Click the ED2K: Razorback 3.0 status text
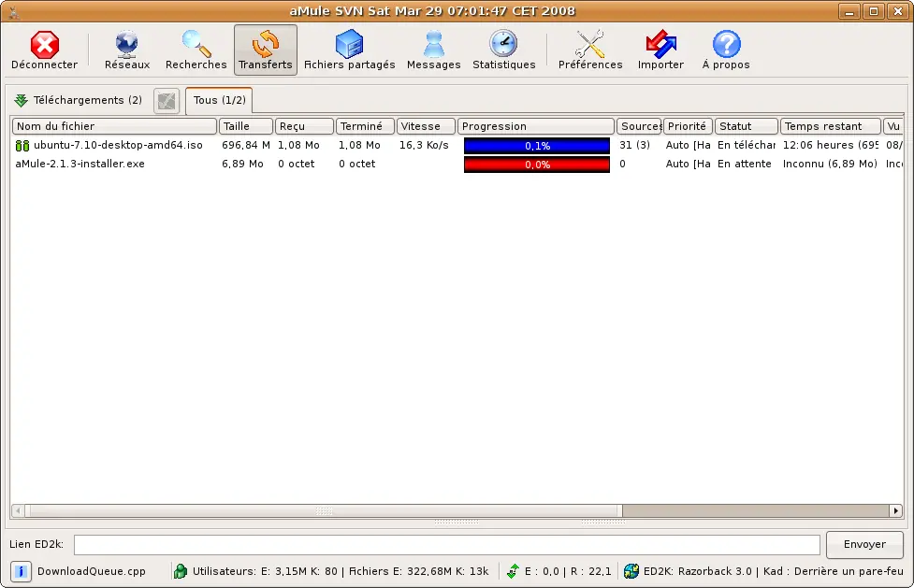 [698, 572]
